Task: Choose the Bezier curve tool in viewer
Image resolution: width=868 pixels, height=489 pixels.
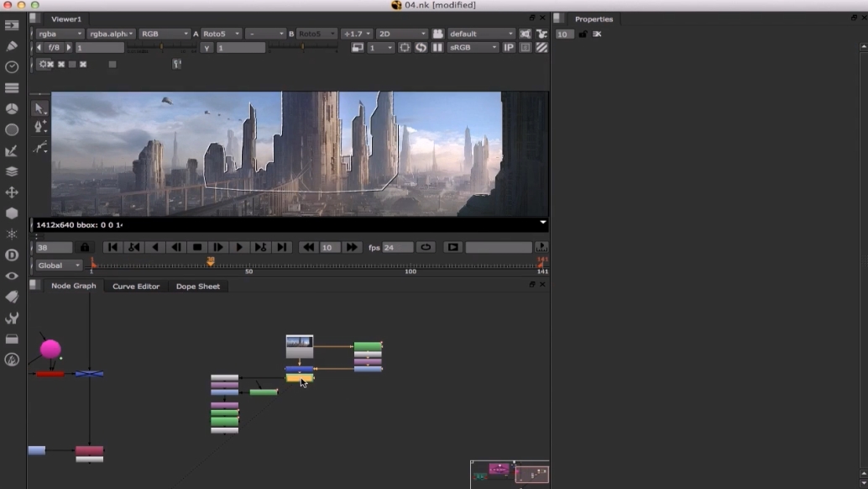Action: [39, 147]
